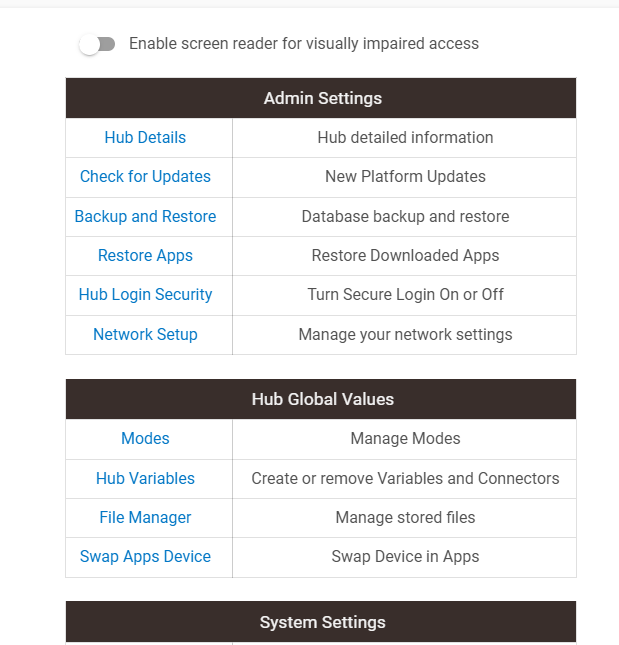The image size is (619, 645).
Task: Click the screen reader toggle's label text
Action: pos(303,44)
